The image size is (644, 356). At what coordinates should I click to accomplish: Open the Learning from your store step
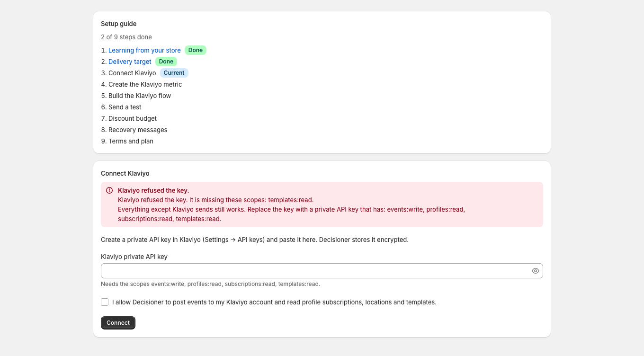[144, 50]
